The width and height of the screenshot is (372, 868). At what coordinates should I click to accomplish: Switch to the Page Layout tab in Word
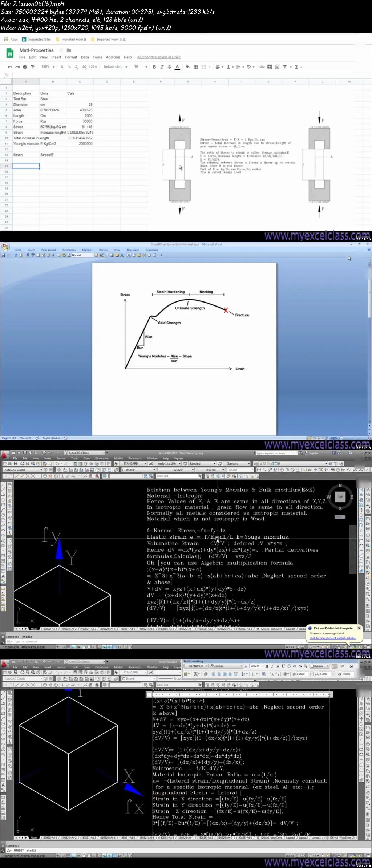49,250
